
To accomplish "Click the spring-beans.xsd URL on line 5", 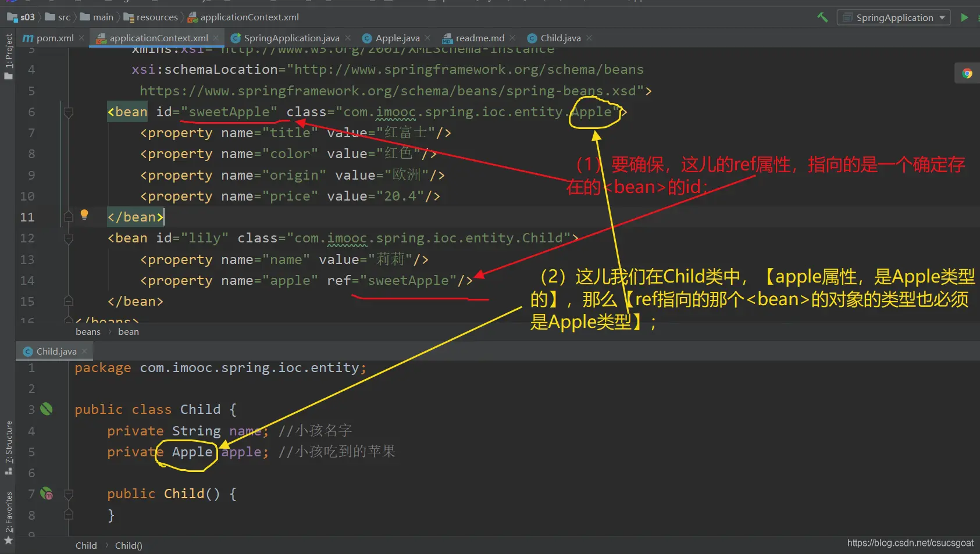I will click(x=388, y=91).
